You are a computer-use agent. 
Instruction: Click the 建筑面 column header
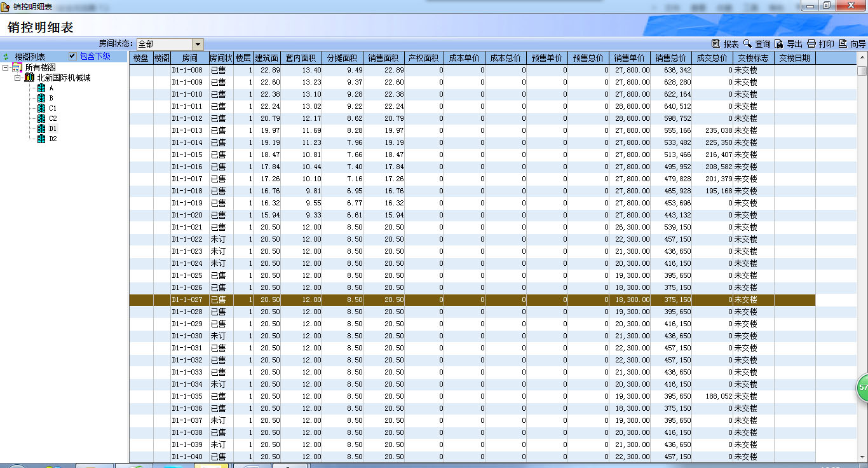click(266, 58)
